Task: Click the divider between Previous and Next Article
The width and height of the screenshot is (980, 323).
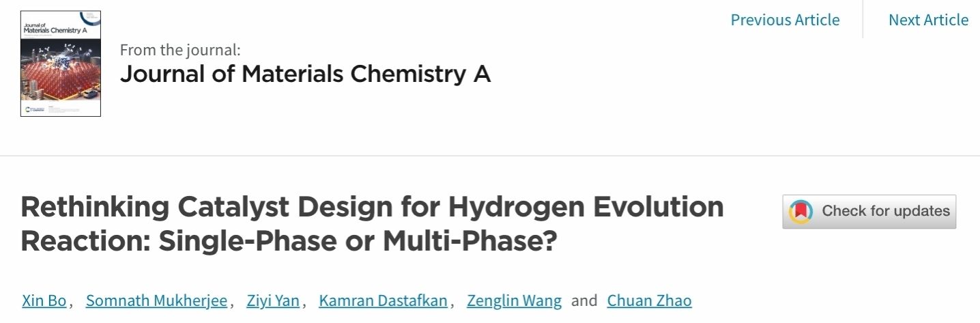Action: tap(863, 20)
